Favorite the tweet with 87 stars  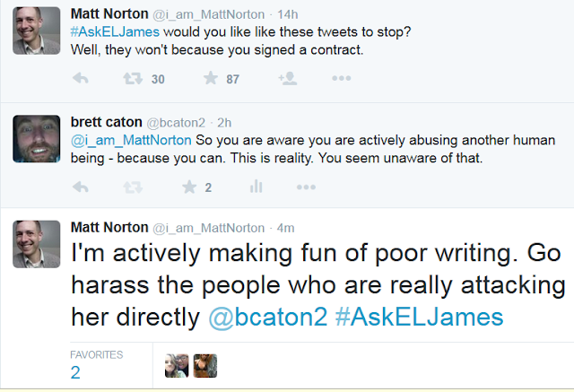click(x=211, y=78)
